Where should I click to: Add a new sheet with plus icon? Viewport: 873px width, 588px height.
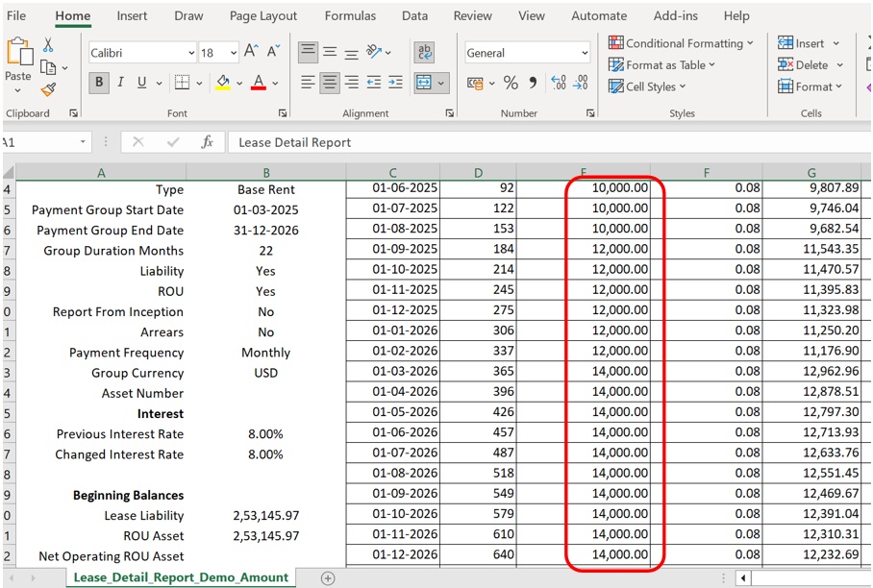tap(328, 577)
